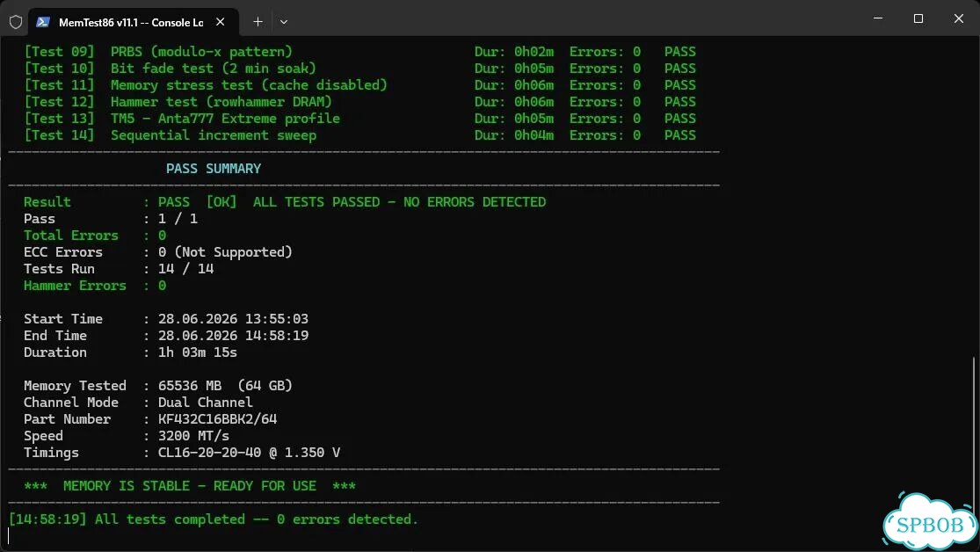Expand the new tab profile dropdown
Screen dimensions: 980x552
coord(284,22)
